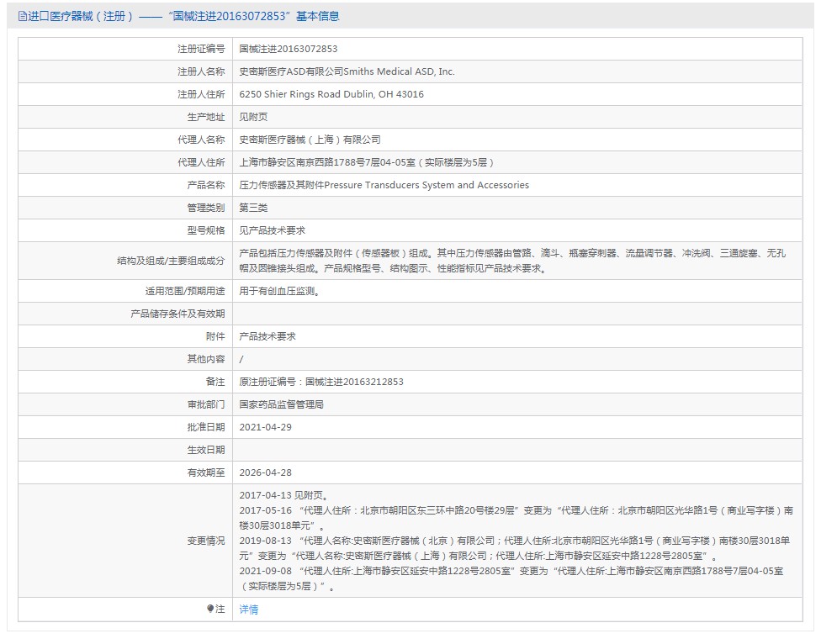Select approval department 国家药品监督管理局
837x644 pixels.
[281, 404]
